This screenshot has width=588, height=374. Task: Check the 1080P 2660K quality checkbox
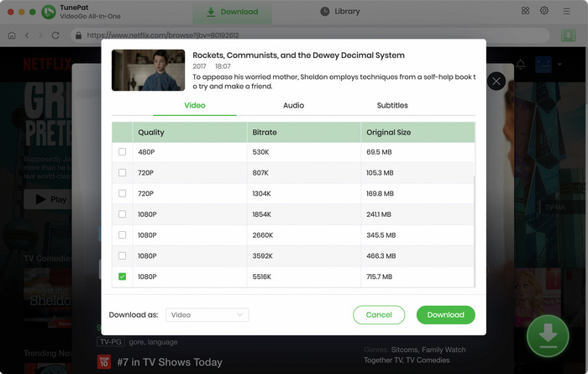point(123,234)
